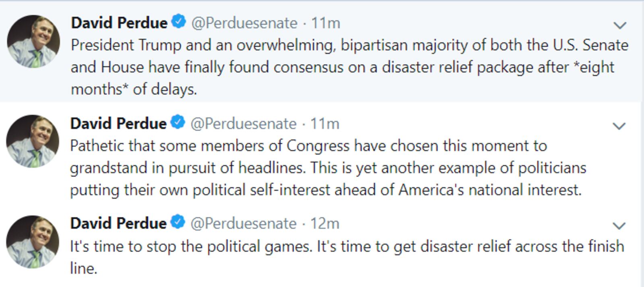Viewport: 644px width, 287px height.
Task: Open the dropdown chevron on the disaster relief package tweet
Action: tap(620, 25)
